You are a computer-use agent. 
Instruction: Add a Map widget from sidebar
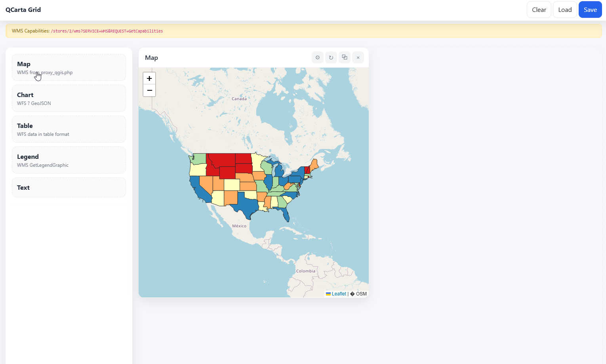click(69, 67)
